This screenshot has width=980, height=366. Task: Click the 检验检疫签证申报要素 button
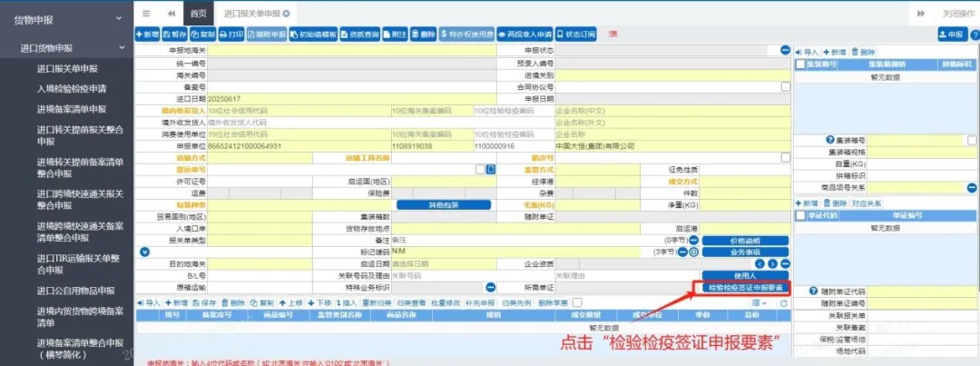pos(744,287)
